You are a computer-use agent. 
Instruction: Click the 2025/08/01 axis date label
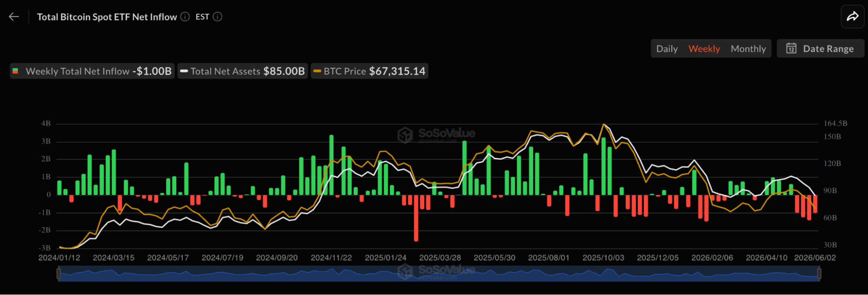(x=549, y=258)
